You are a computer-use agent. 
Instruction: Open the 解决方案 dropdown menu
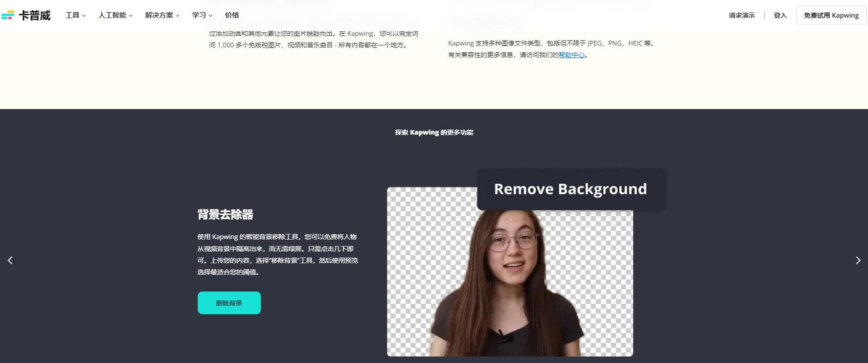[x=162, y=15]
